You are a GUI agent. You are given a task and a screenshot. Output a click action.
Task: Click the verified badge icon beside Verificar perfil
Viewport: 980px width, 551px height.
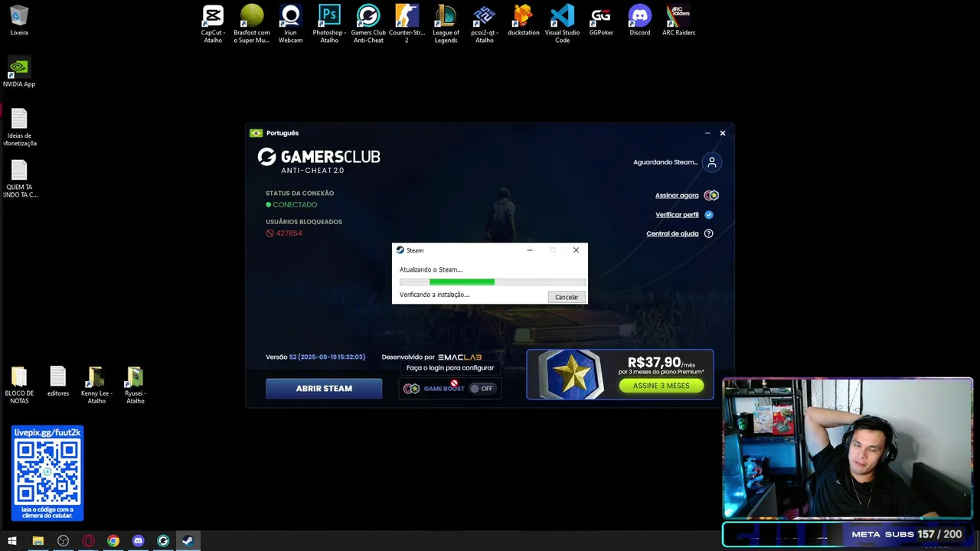pos(709,215)
